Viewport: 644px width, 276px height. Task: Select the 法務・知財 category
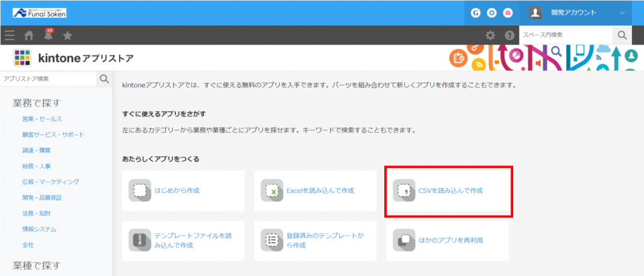36,214
